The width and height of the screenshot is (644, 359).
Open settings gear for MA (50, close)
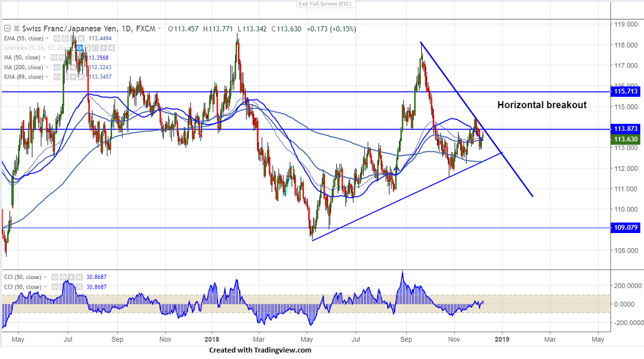(x=62, y=57)
